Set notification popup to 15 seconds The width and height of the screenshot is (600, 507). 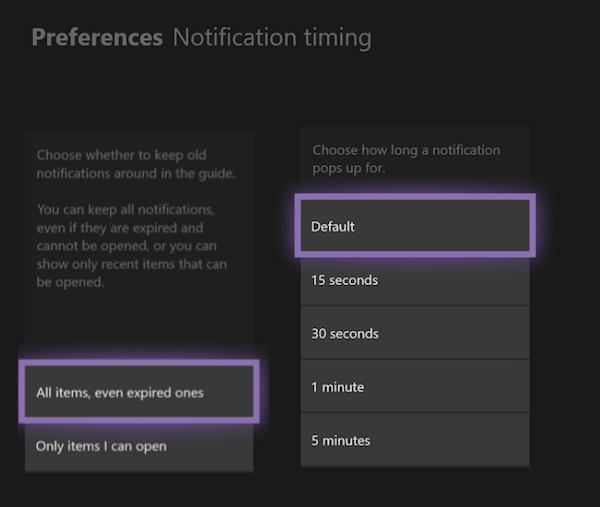[x=414, y=280]
